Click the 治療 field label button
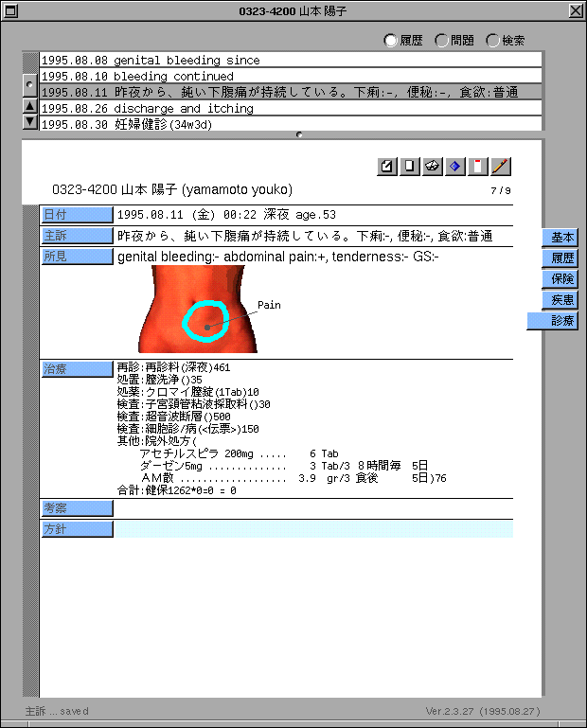 click(x=77, y=369)
